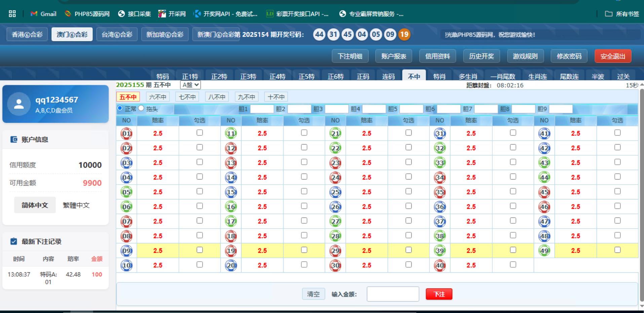Click the 输入金额 amount input field

pos(392,294)
